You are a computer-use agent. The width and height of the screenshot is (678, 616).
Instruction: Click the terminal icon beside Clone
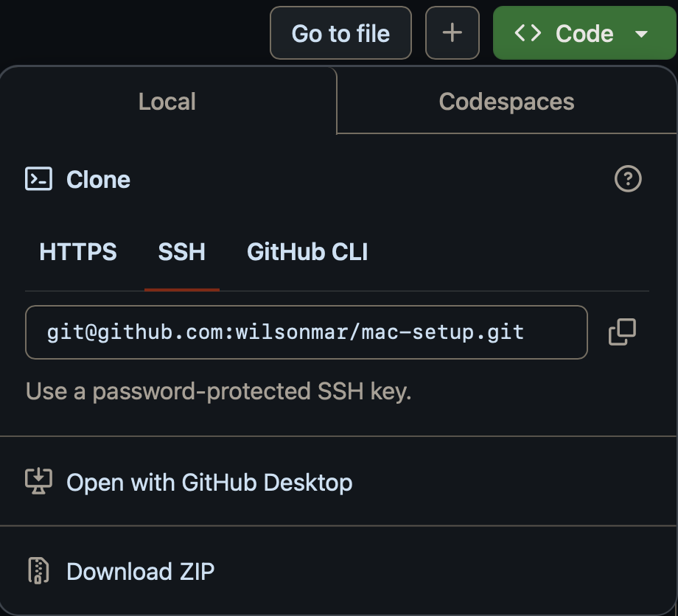pos(38,179)
